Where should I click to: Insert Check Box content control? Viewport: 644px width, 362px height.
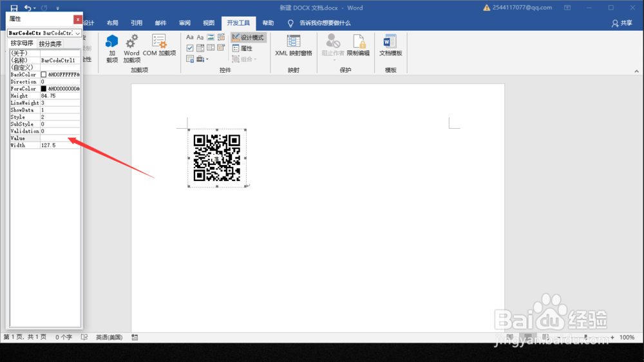(x=190, y=48)
